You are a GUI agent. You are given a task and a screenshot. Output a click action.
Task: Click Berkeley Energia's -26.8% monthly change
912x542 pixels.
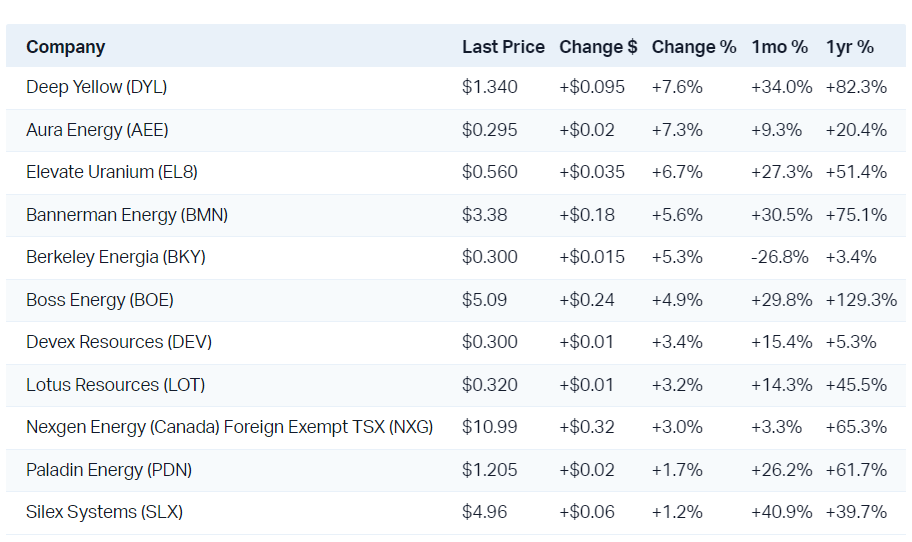point(780,257)
